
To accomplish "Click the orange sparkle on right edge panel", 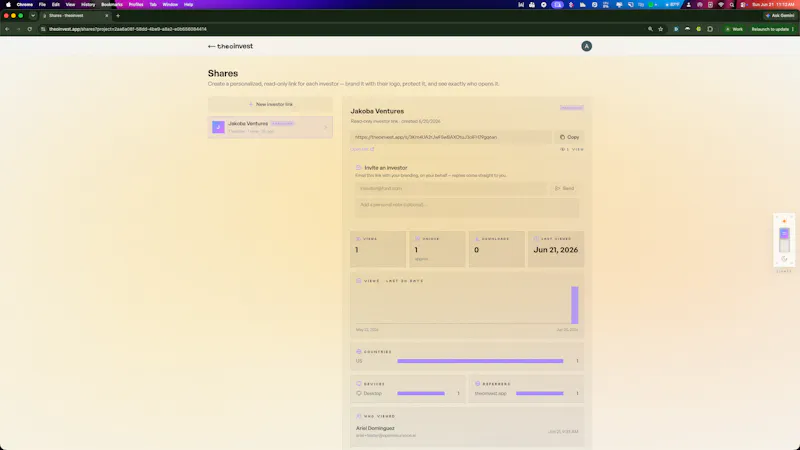I will point(784,221).
